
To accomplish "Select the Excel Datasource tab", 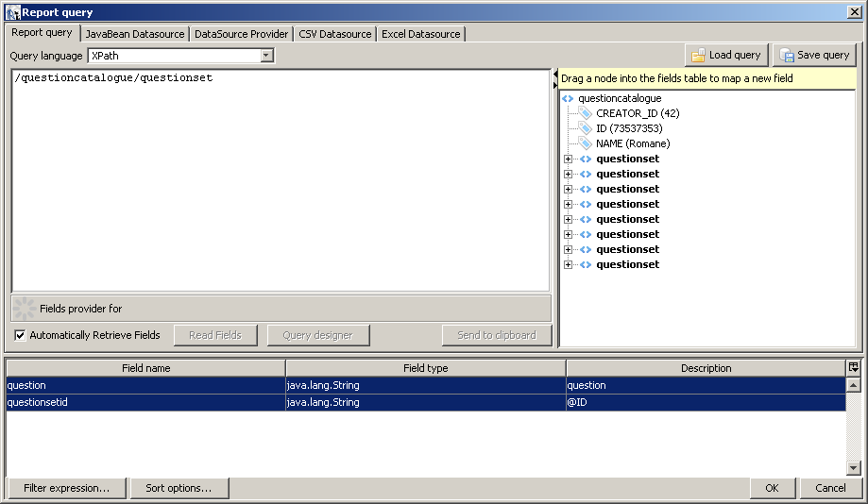I will 420,34.
